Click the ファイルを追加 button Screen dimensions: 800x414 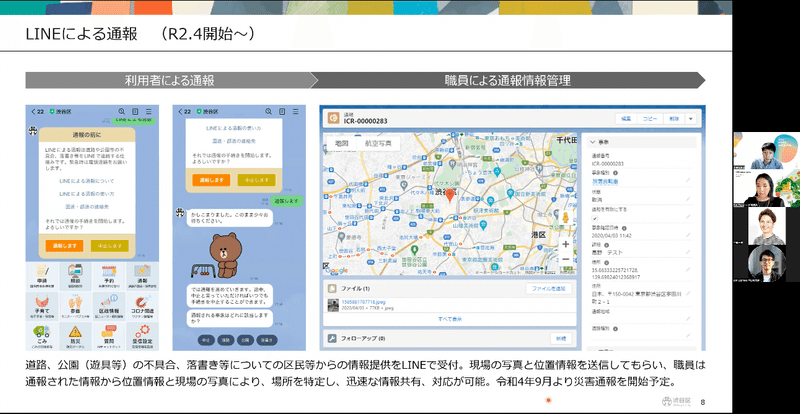pyautogui.click(x=549, y=289)
